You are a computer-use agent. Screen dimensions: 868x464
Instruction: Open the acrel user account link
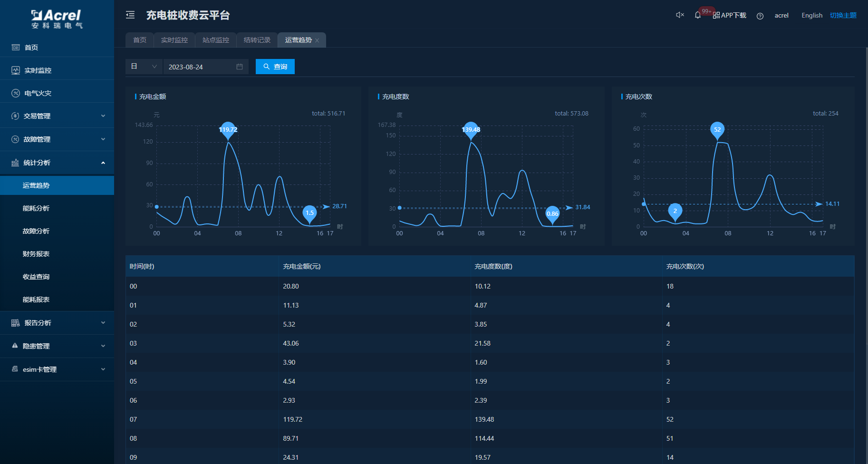[781, 15]
